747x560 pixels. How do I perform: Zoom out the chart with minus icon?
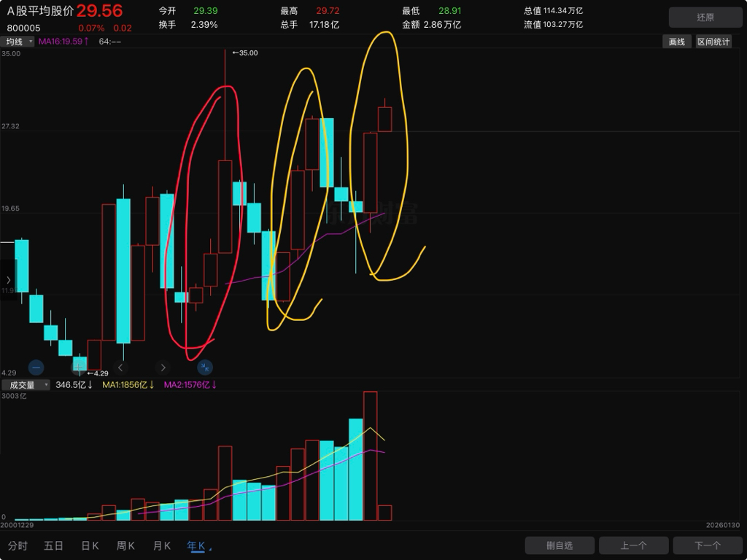coord(36,367)
